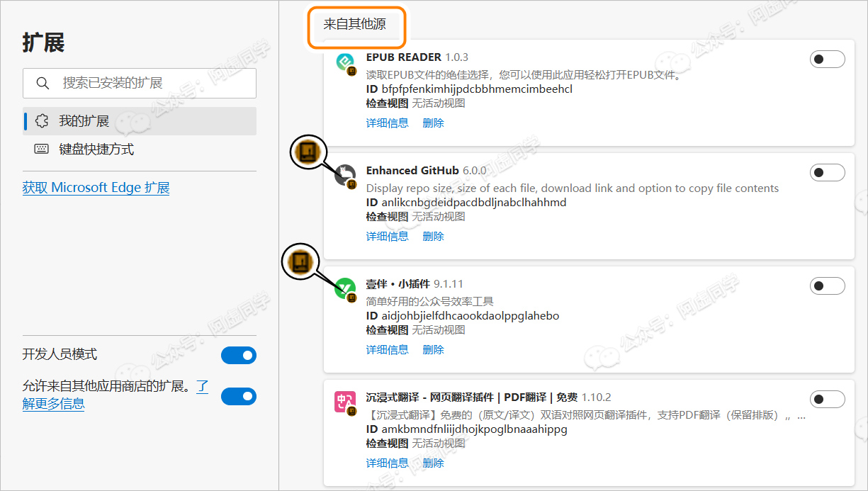Open 键盘快捷方式 in the sidebar

tap(96, 149)
